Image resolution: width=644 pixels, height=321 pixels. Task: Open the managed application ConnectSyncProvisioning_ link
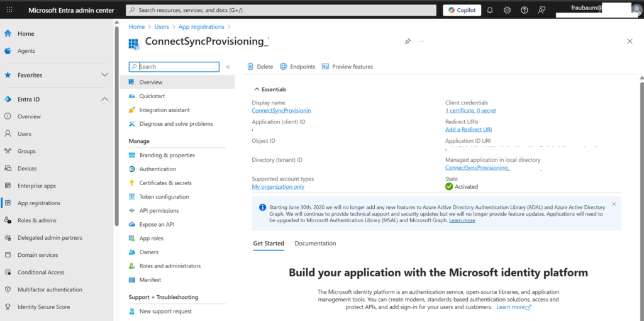coord(478,167)
